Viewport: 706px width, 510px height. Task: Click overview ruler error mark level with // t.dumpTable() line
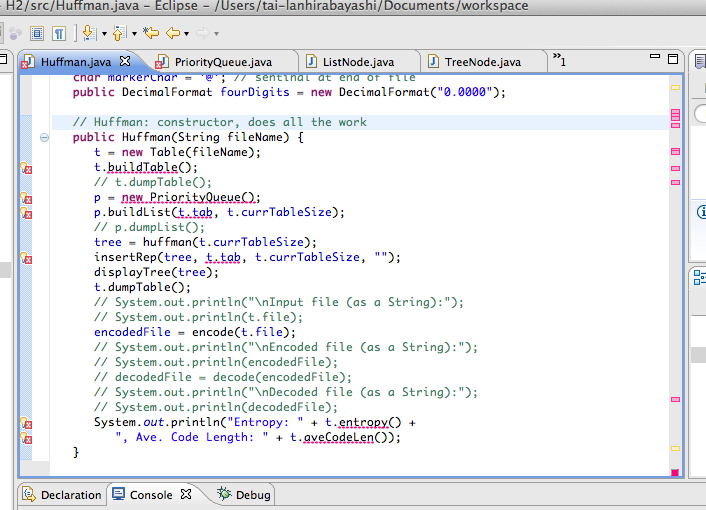pyautogui.click(x=675, y=182)
